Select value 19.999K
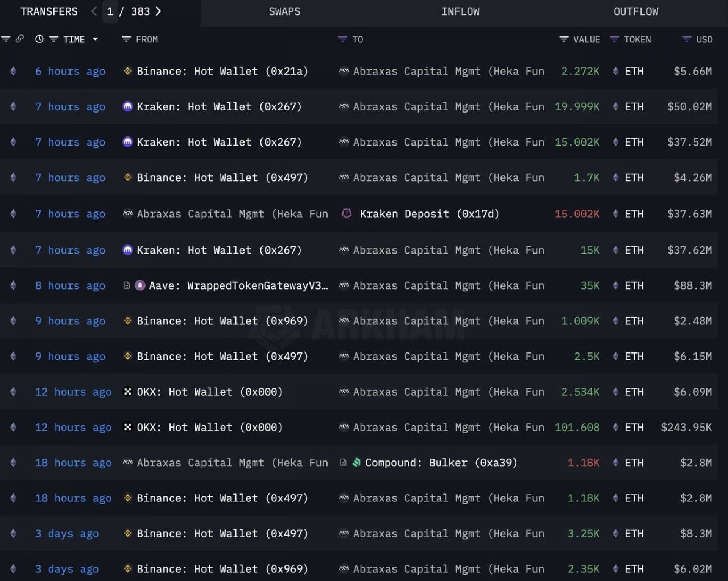Screen dimensions: 728x581 pyautogui.click(x=577, y=107)
